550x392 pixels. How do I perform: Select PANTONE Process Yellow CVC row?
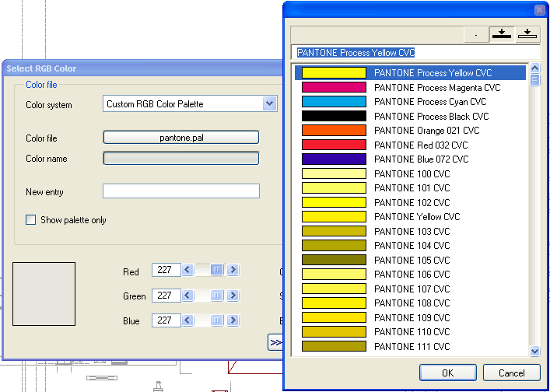click(410, 72)
